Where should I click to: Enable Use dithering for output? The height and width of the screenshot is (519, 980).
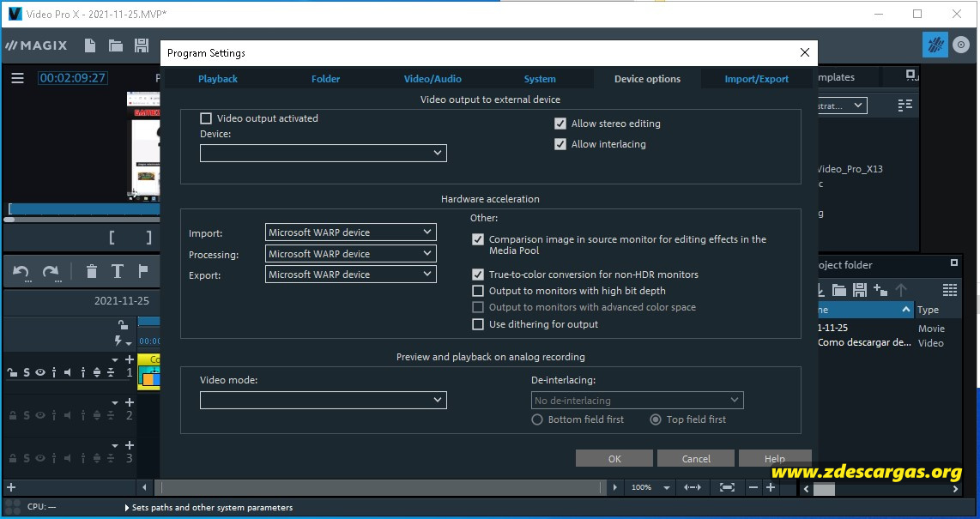tap(478, 324)
